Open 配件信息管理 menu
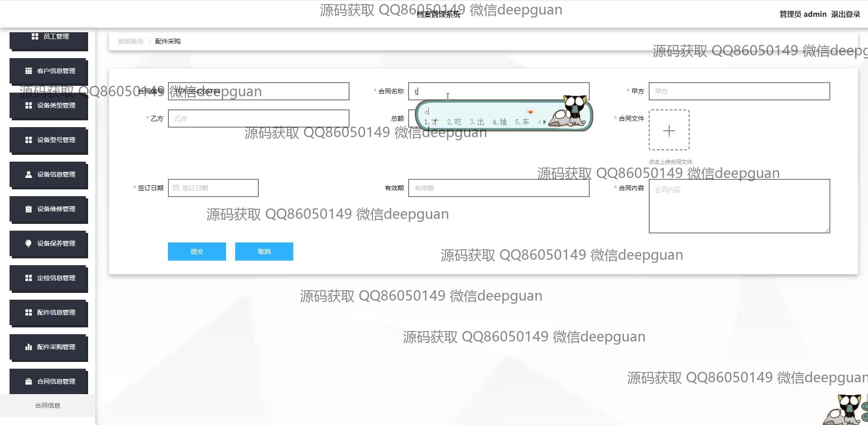Image resolution: width=868 pixels, height=425 pixels. 49,313
